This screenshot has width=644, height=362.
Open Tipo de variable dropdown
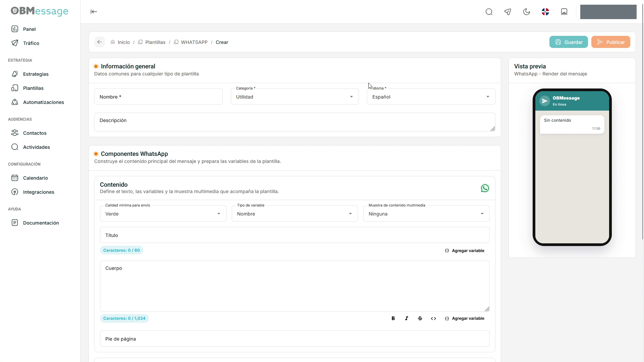coord(294,214)
